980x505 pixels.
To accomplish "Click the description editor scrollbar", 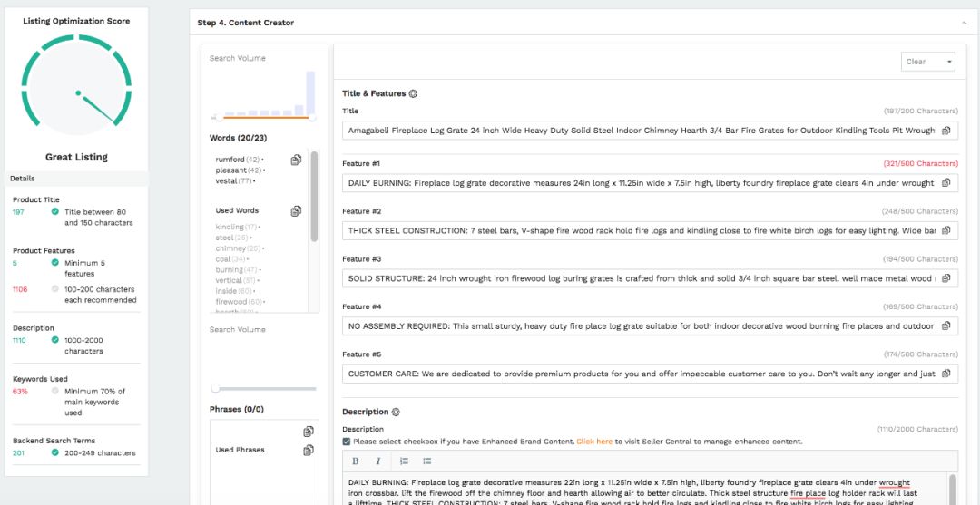I will tap(952, 490).
